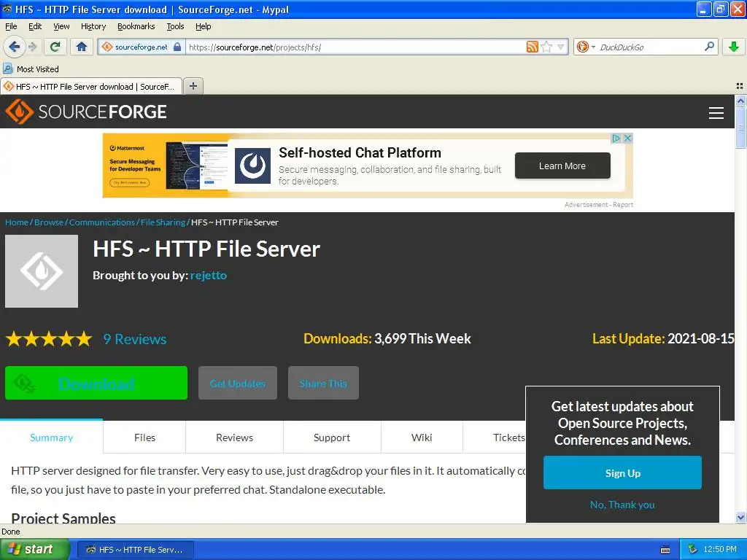
Task: Focus the DuckDuckGo search box
Action: point(650,47)
